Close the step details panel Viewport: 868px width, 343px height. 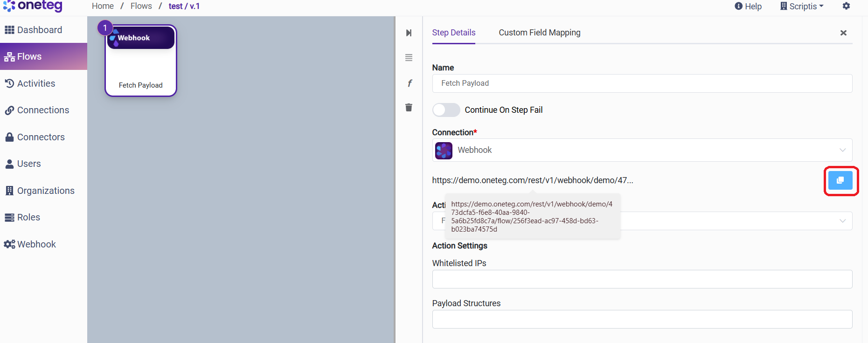[x=843, y=33]
